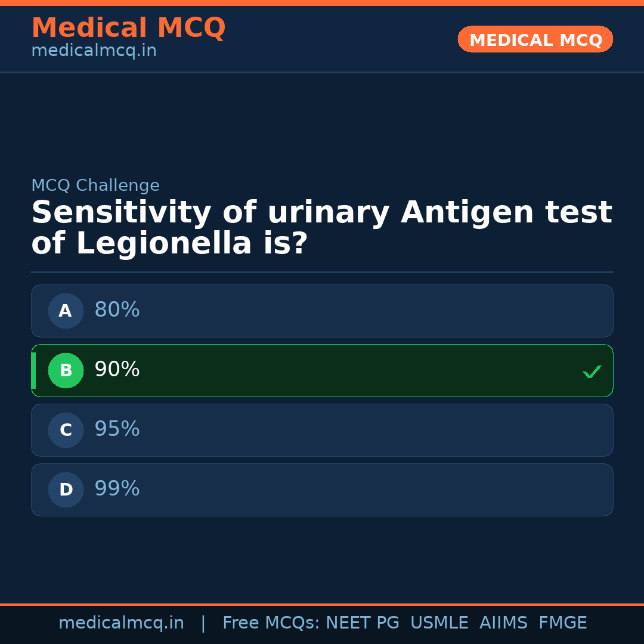Visit medicalmcq.in link under the header title
The image size is (644, 644).
94,51
